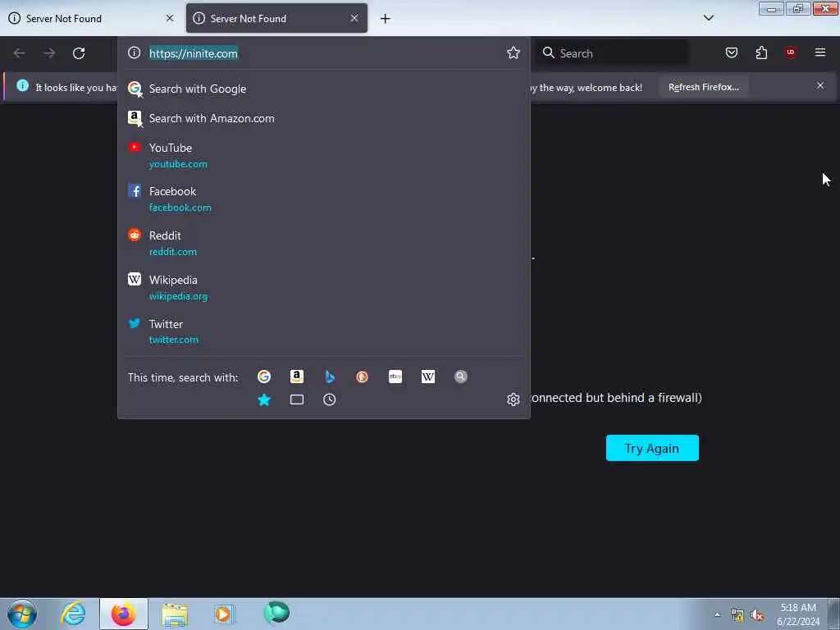Screen dimensions: 840x630
Task: Select the Facebook suggestion
Action: click(323, 199)
